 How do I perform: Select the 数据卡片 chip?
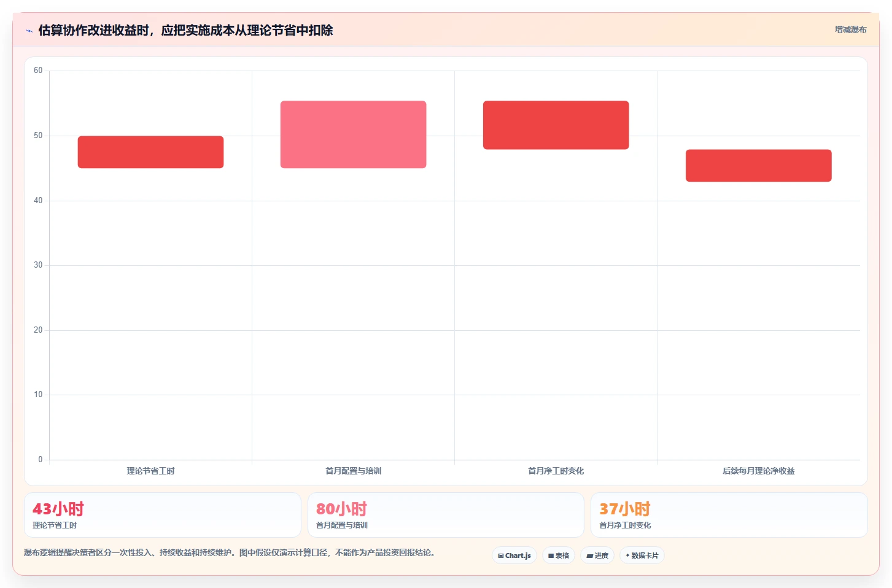click(642, 555)
